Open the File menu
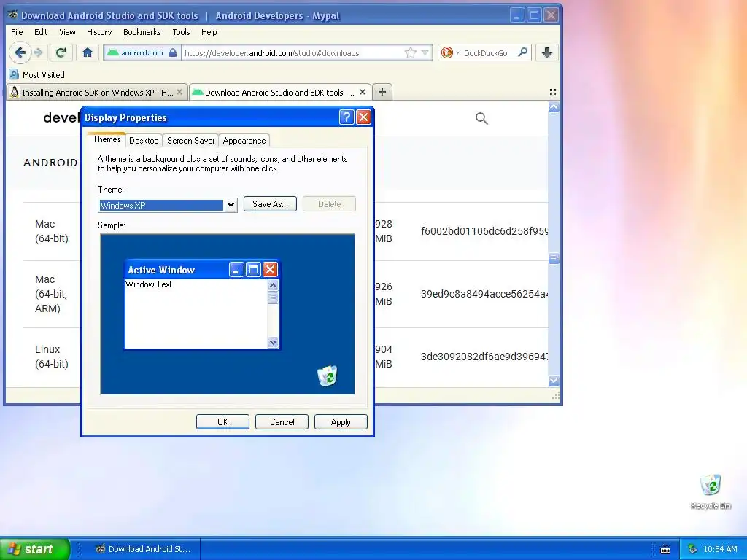Viewport: 747px width, 560px height. coord(17,32)
